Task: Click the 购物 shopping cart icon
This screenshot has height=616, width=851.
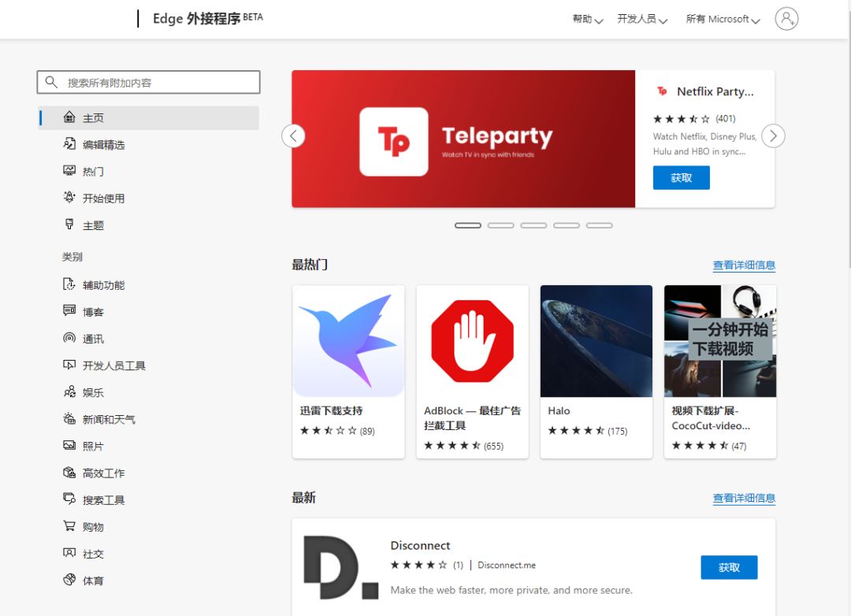Action: [69, 526]
